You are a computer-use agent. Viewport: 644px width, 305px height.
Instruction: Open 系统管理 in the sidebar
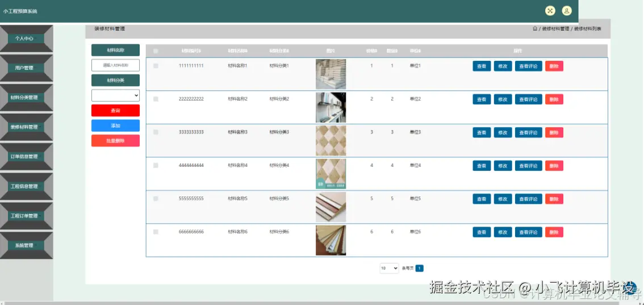26,245
